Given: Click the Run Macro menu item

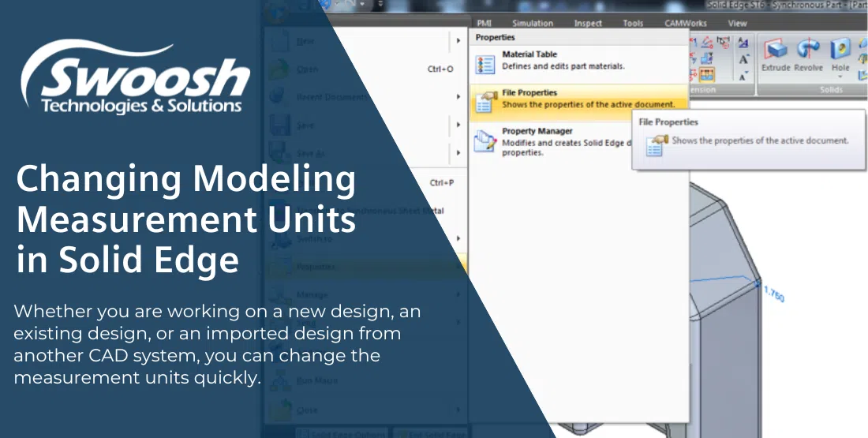Looking at the screenshot, I should click(365, 380).
